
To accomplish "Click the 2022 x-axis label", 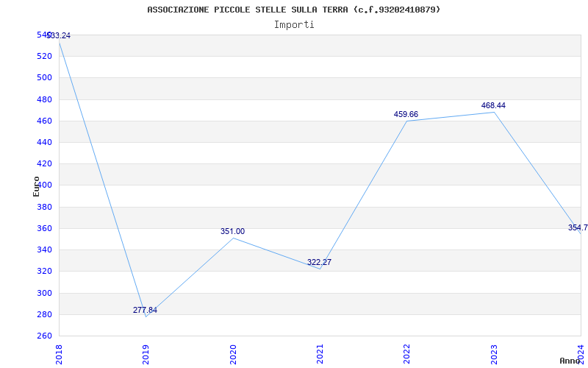I will click(407, 354).
